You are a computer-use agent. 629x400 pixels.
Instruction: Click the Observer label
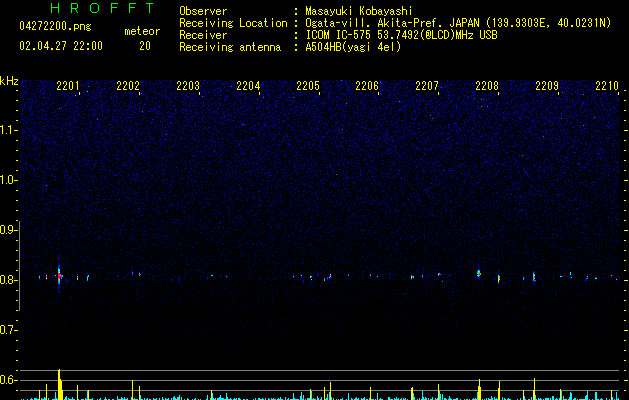point(203,11)
